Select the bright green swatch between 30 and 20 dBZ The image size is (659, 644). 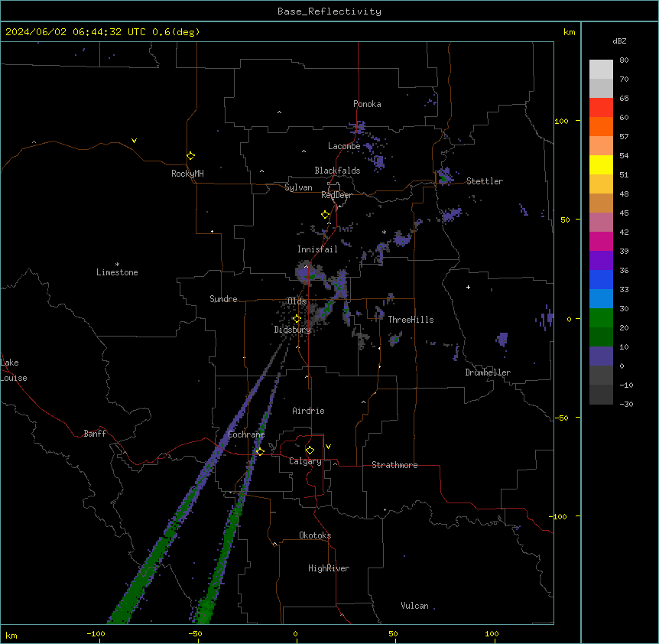[x=601, y=318]
